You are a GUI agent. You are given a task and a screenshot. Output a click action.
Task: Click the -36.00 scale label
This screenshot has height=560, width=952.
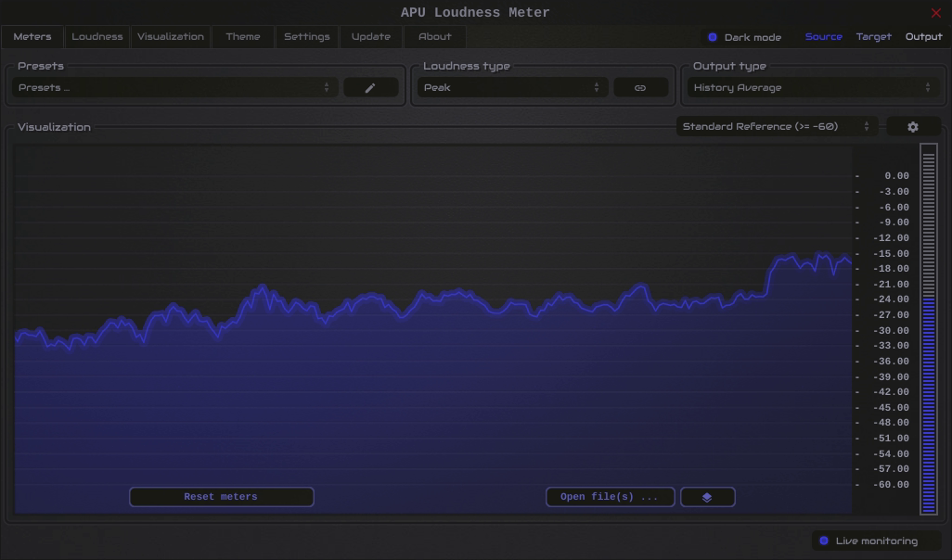coord(892,362)
